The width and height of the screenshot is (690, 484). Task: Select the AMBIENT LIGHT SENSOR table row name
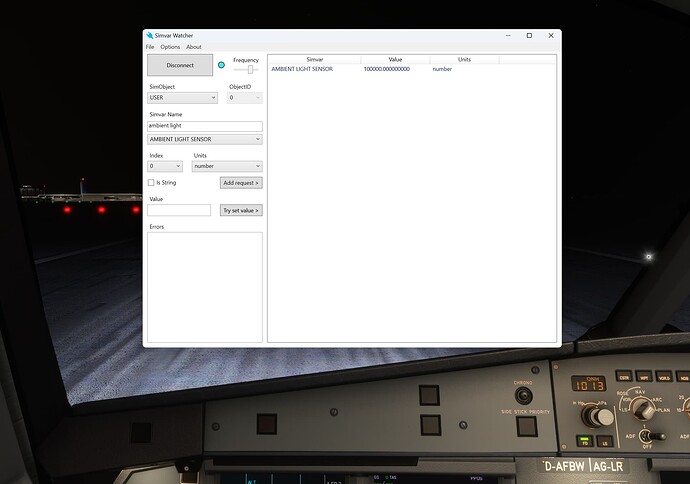pos(302,69)
